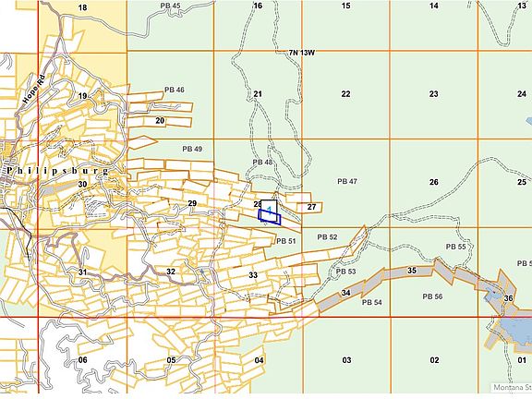
Task: Click section number 05 label
Action: coord(172,360)
